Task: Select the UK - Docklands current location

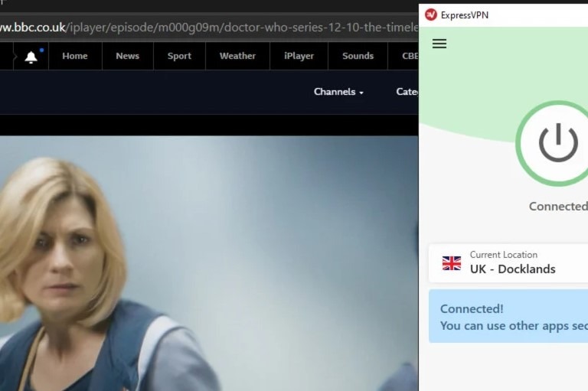Action: (508, 263)
